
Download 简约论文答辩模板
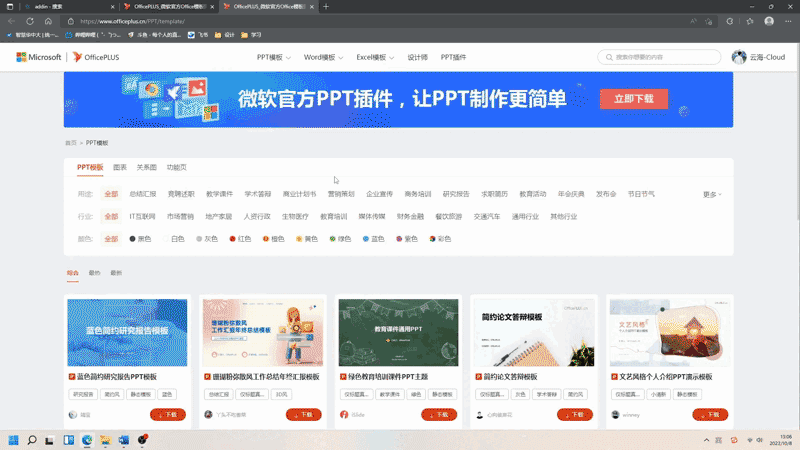[574, 415]
